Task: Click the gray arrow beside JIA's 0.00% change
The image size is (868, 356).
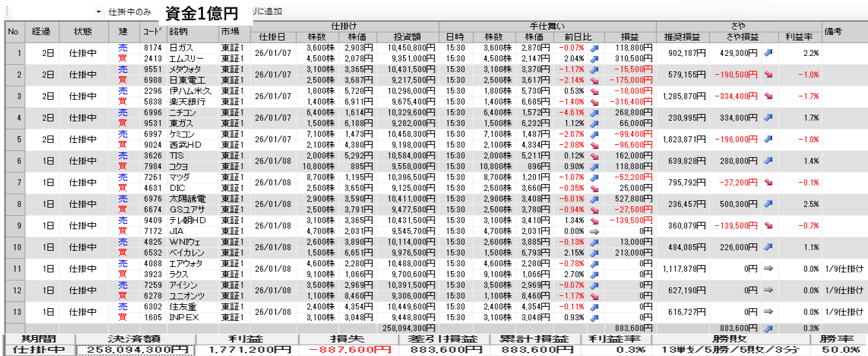Action: 594,231
